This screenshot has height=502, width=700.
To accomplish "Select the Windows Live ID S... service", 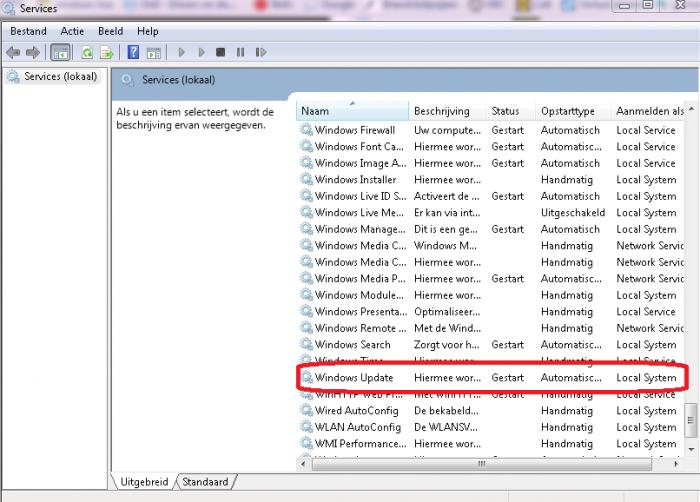I will pyautogui.click(x=491, y=196).
